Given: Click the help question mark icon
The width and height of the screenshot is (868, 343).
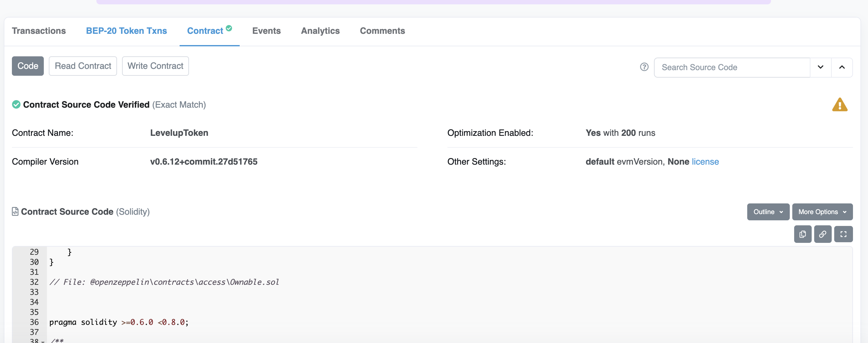Looking at the screenshot, I should [x=644, y=67].
